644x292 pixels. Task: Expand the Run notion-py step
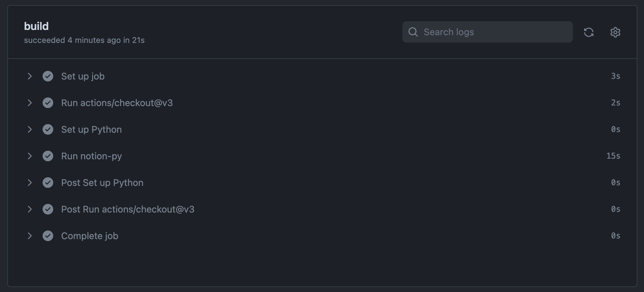click(x=30, y=156)
